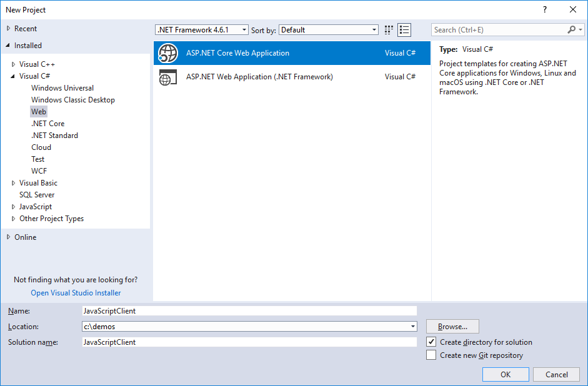Click the Browse... button
The width and height of the screenshot is (588, 386).
(452, 327)
